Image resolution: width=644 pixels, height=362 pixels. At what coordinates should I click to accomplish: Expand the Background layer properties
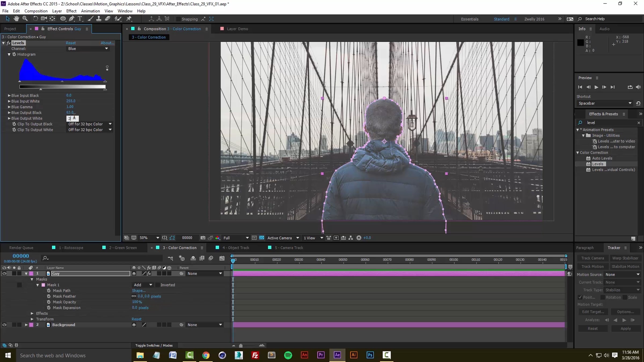click(26, 325)
